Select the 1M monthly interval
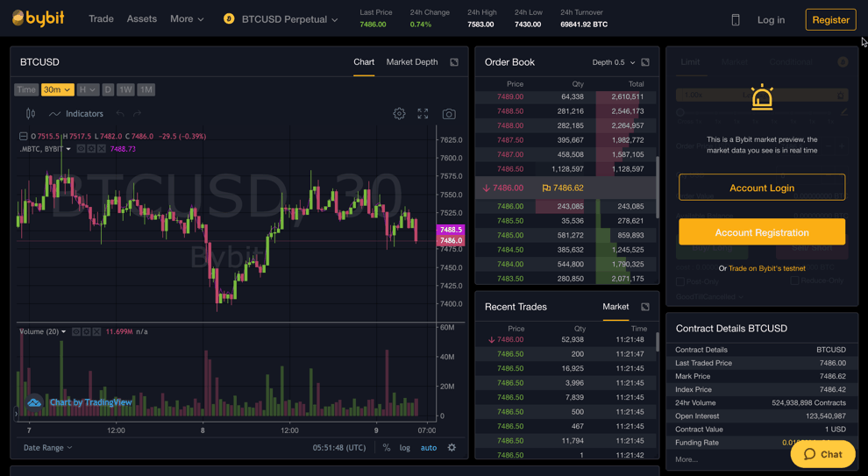Viewport: 868px width, 476px height. 146,89
